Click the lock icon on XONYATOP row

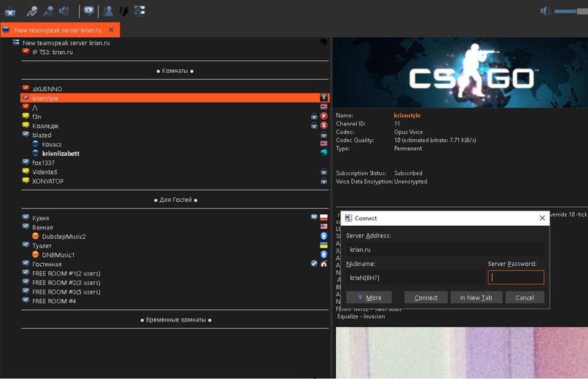(324, 181)
